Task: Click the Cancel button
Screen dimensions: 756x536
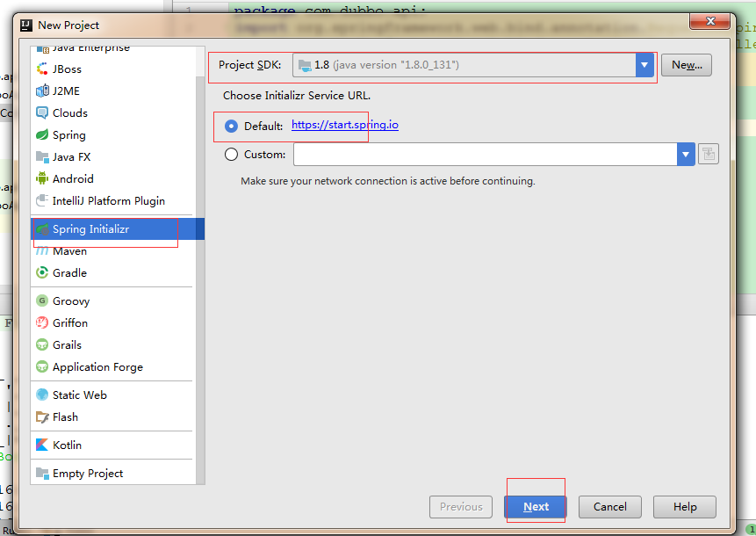Action: pyautogui.click(x=610, y=507)
